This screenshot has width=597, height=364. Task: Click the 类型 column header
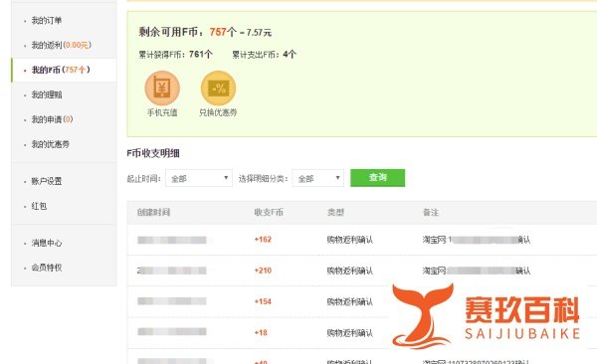coord(335,213)
